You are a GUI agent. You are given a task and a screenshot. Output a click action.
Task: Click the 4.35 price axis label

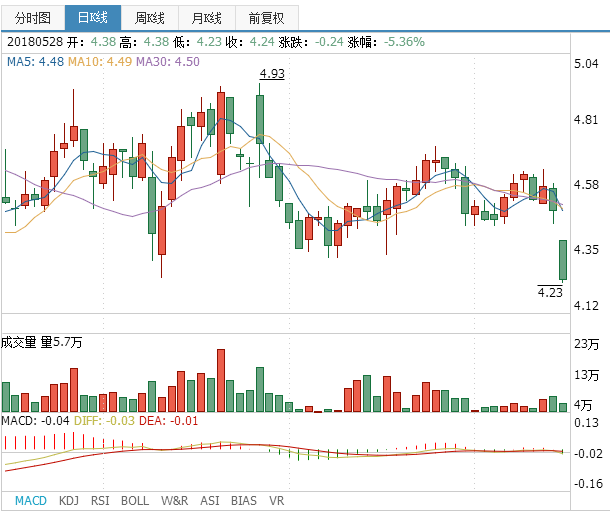coord(586,249)
